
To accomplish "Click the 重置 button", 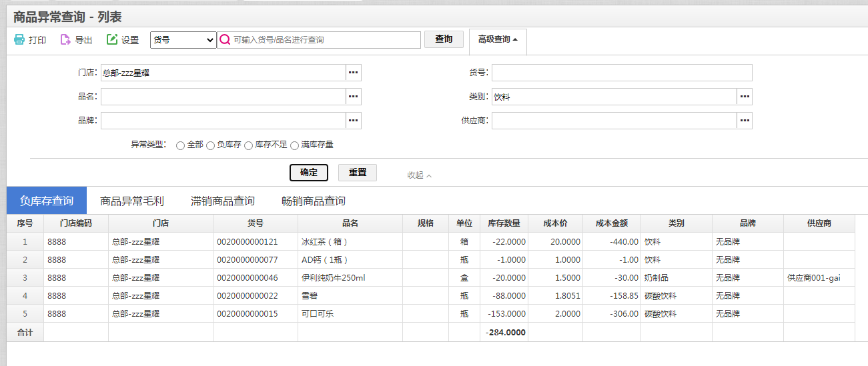I will click(358, 172).
